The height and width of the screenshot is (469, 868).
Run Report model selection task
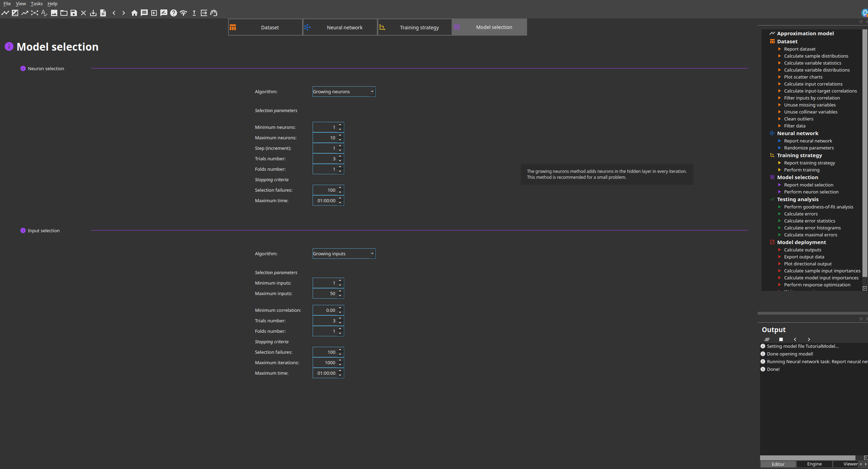pyautogui.click(x=809, y=185)
